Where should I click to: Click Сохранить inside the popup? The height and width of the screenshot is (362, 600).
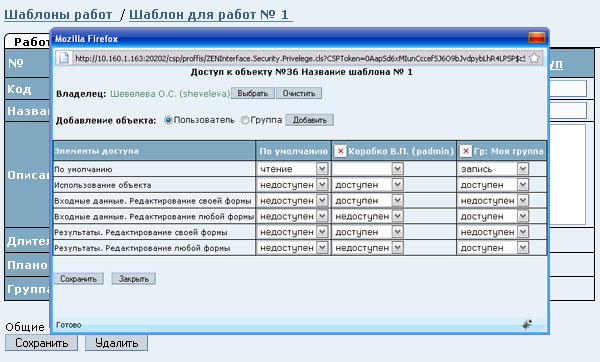click(x=78, y=279)
